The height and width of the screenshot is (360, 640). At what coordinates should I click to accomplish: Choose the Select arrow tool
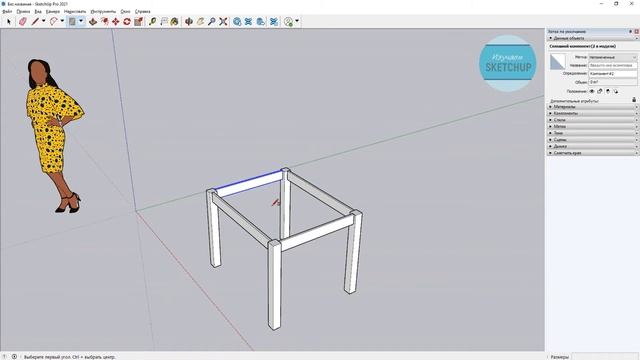pyautogui.click(x=9, y=22)
